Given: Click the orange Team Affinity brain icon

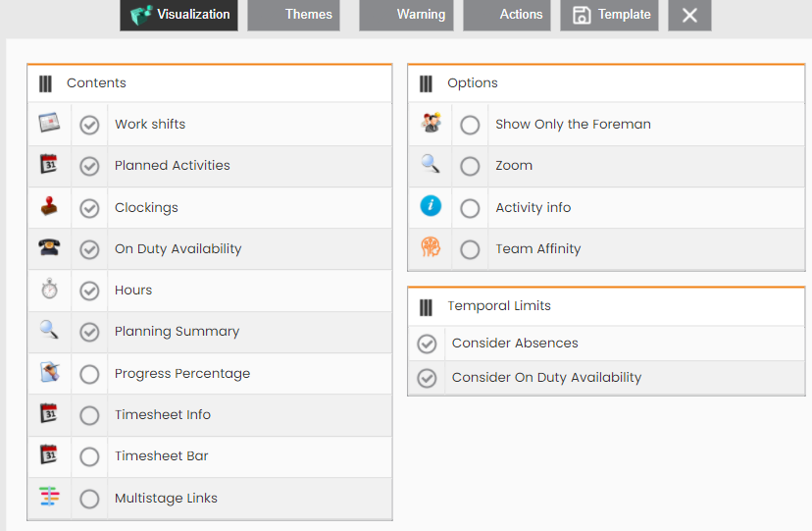Looking at the screenshot, I should click(431, 247).
